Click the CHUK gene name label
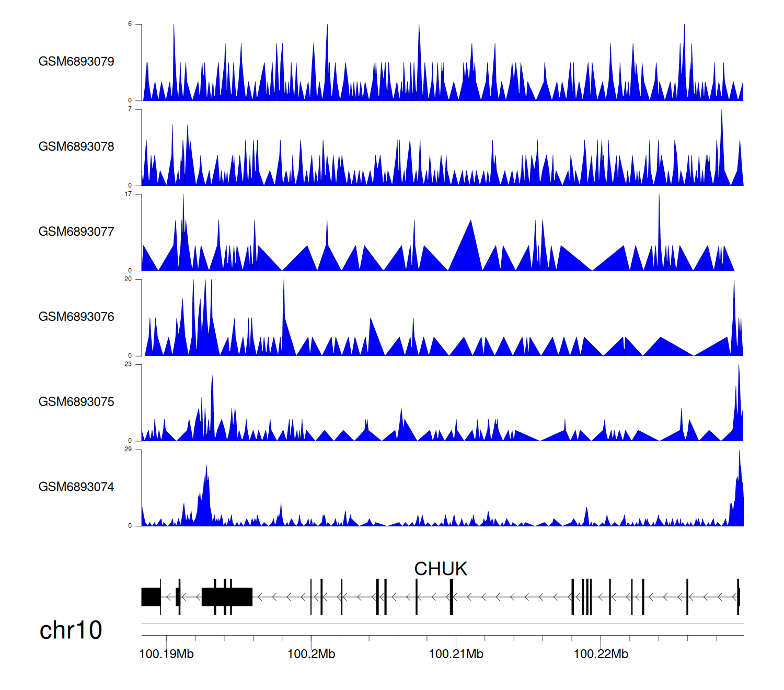 [x=440, y=569]
